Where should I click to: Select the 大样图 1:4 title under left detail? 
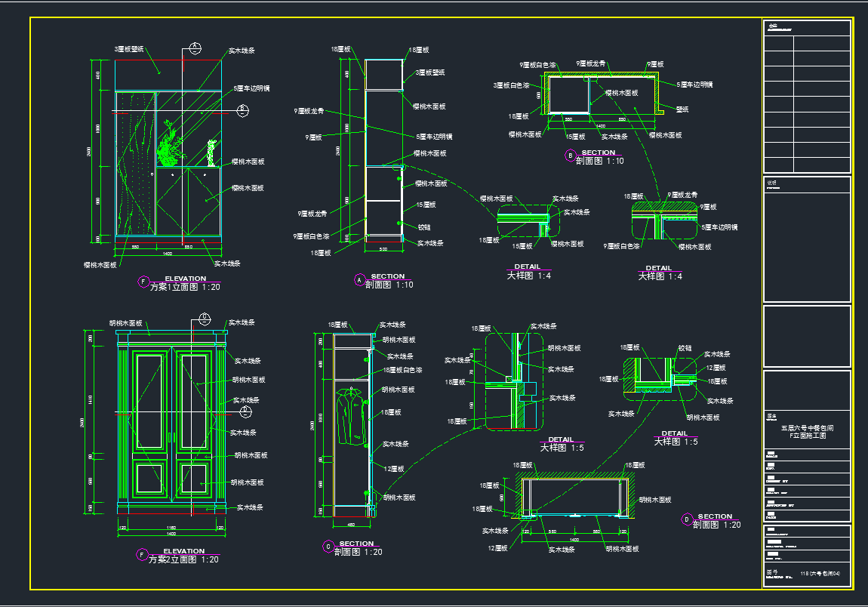click(x=528, y=276)
